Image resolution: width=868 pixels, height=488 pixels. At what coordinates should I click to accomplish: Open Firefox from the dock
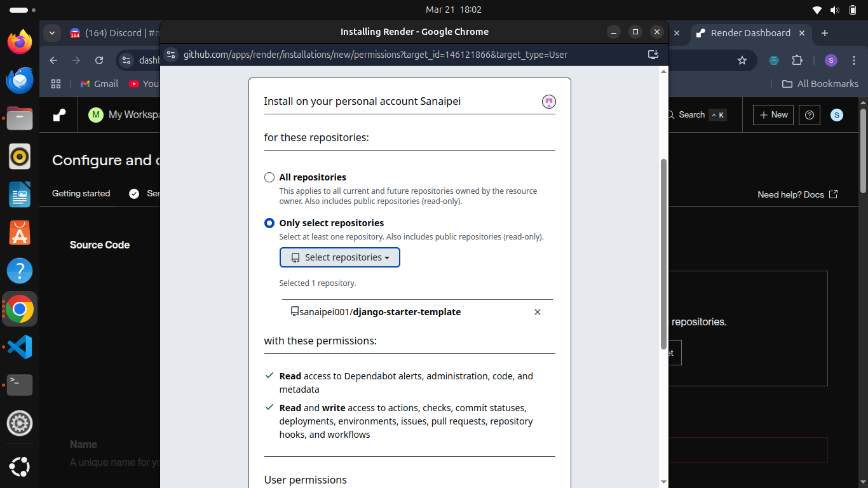(x=20, y=42)
